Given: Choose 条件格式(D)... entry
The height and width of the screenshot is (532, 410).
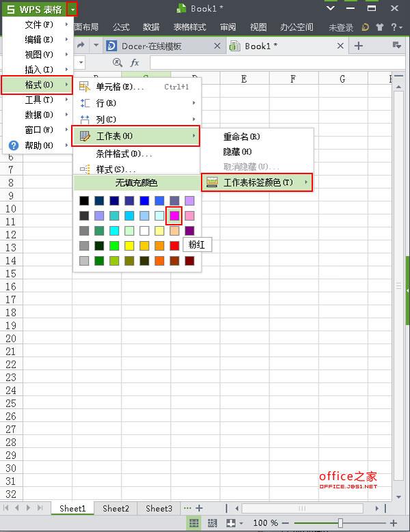Looking at the screenshot, I should coord(137,154).
